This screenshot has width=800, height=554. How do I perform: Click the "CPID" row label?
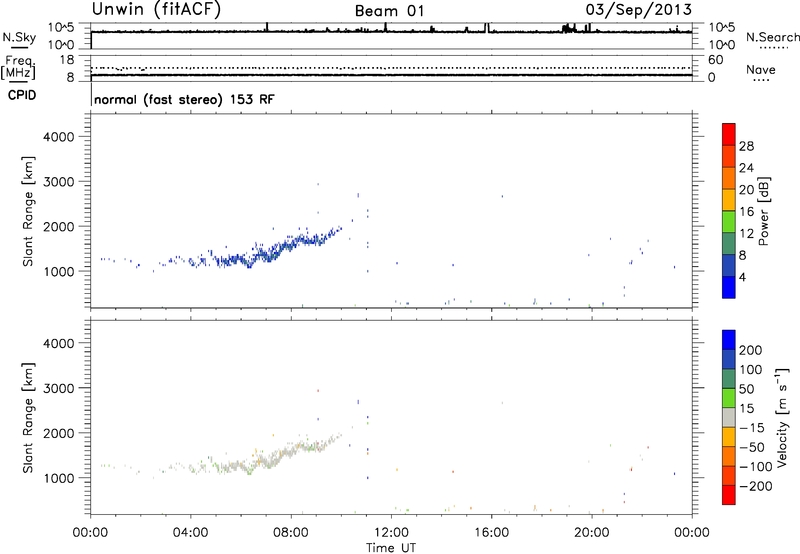point(22,95)
